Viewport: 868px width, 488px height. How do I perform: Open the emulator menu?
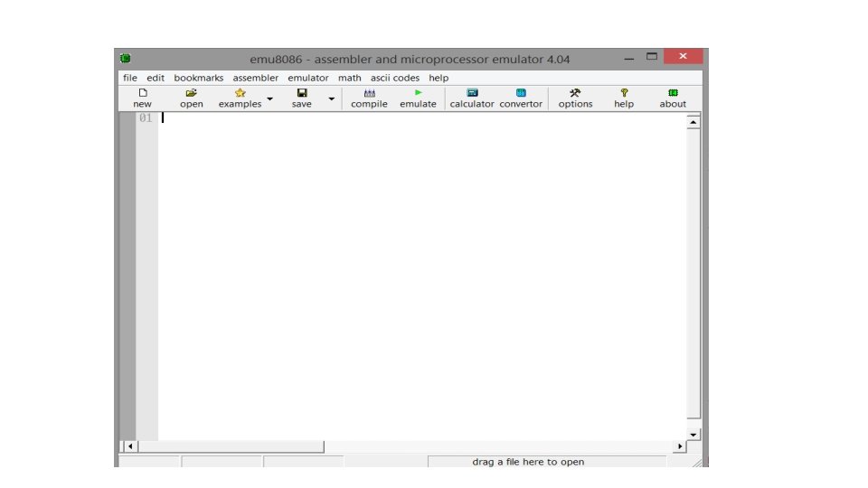tap(308, 78)
